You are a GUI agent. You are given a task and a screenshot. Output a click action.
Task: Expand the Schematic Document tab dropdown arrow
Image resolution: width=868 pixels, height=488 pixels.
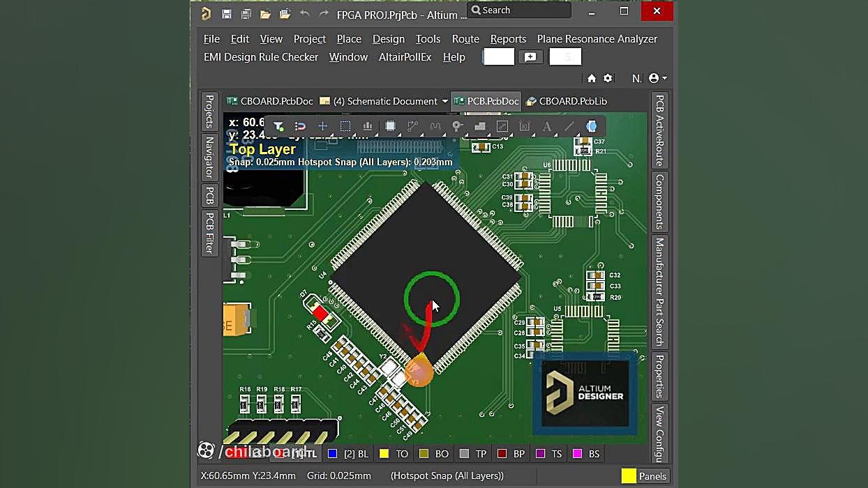click(444, 101)
